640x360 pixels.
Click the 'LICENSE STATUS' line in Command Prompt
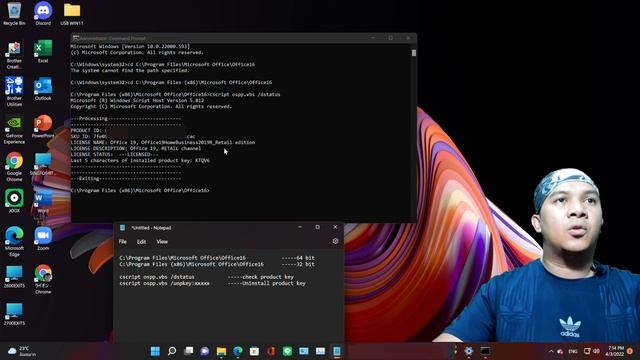114,155
